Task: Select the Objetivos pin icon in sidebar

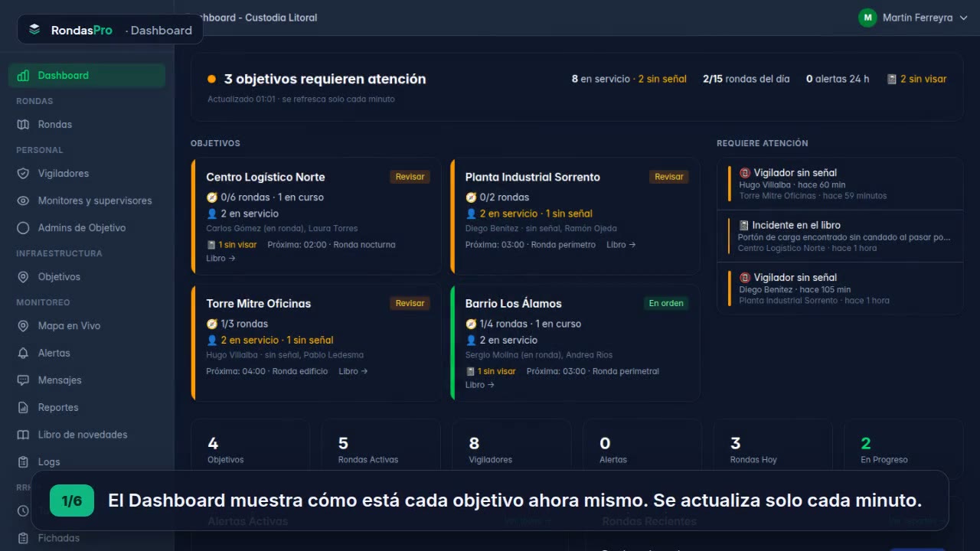Action: click(x=23, y=276)
